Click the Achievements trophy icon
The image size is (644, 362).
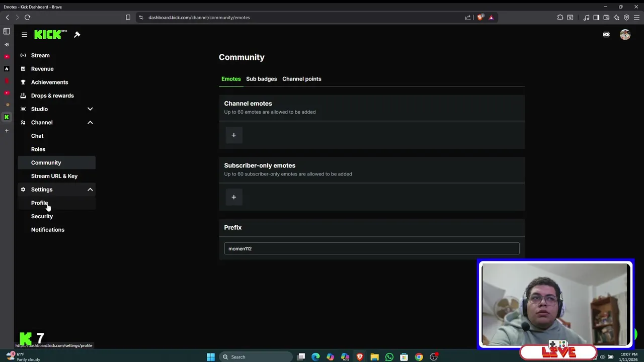[x=23, y=82]
